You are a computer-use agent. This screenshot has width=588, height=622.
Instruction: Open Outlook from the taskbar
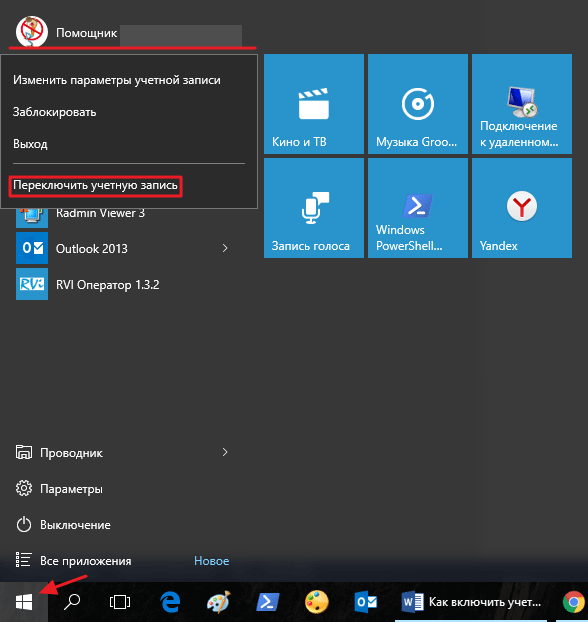(x=365, y=602)
